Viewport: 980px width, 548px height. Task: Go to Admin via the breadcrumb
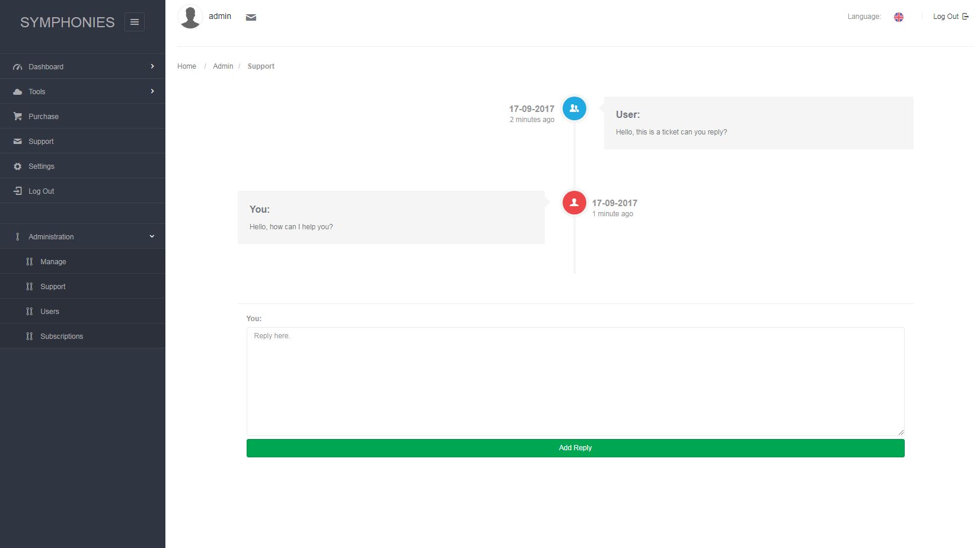point(223,66)
